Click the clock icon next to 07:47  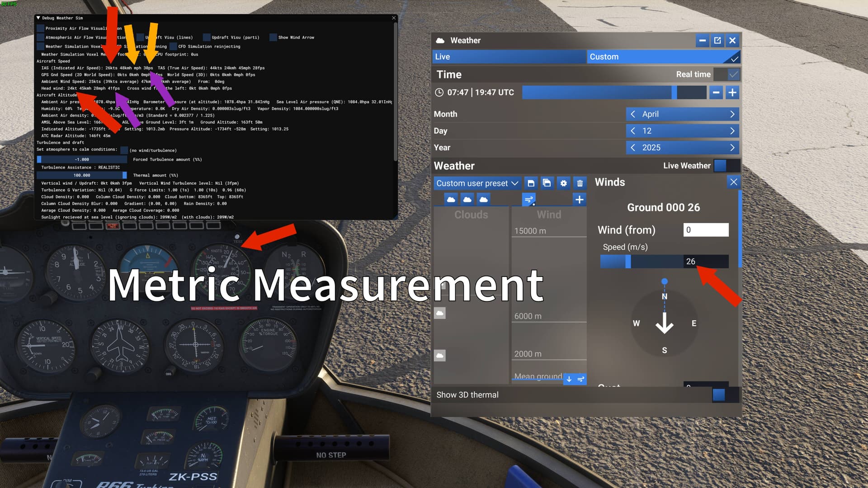tap(439, 93)
